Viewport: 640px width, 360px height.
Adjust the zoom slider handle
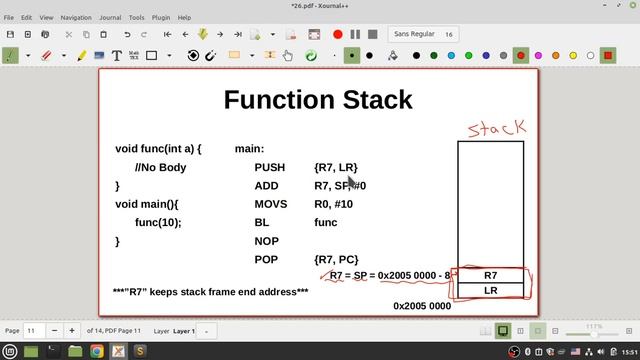click(x=594, y=334)
